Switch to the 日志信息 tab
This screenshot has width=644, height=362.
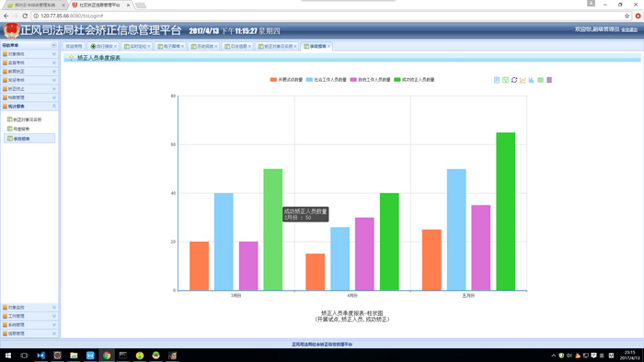pyautogui.click(x=238, y=46)
